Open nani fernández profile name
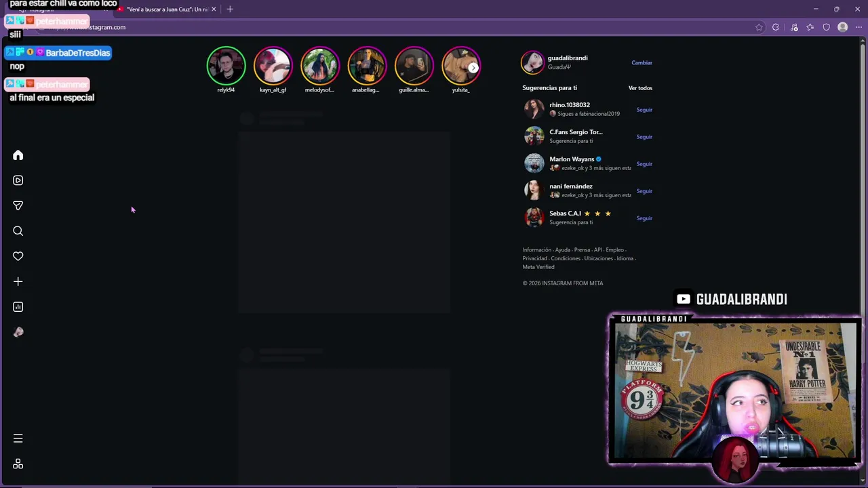Viewport: 868px width, 488px height. coord(571,186)
